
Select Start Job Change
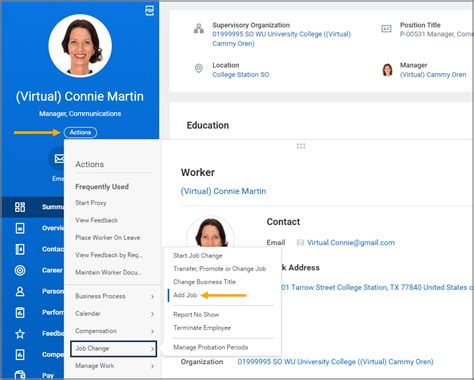[x=198, y=256]
